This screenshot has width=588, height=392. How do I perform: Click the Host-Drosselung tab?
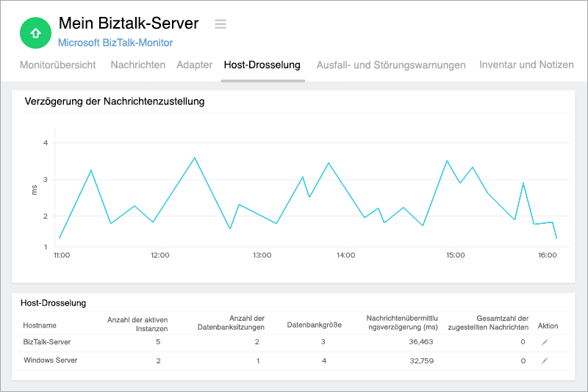[262, 65]
